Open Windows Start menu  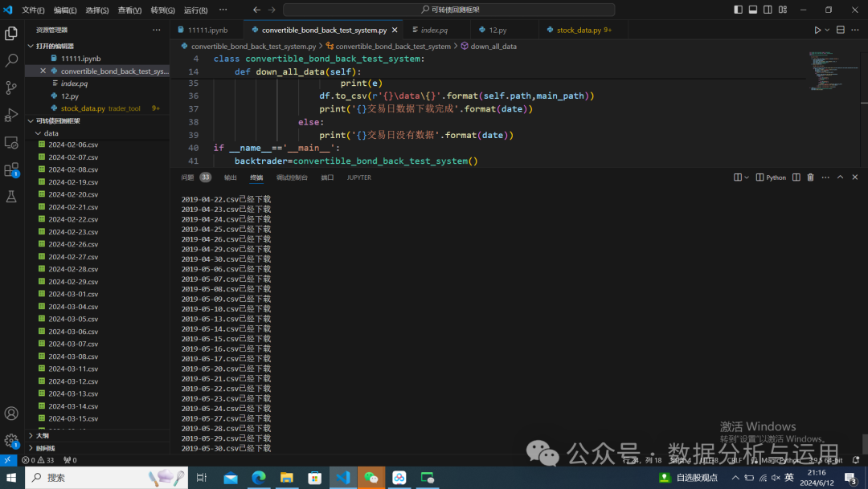click(x=11, y=478)
